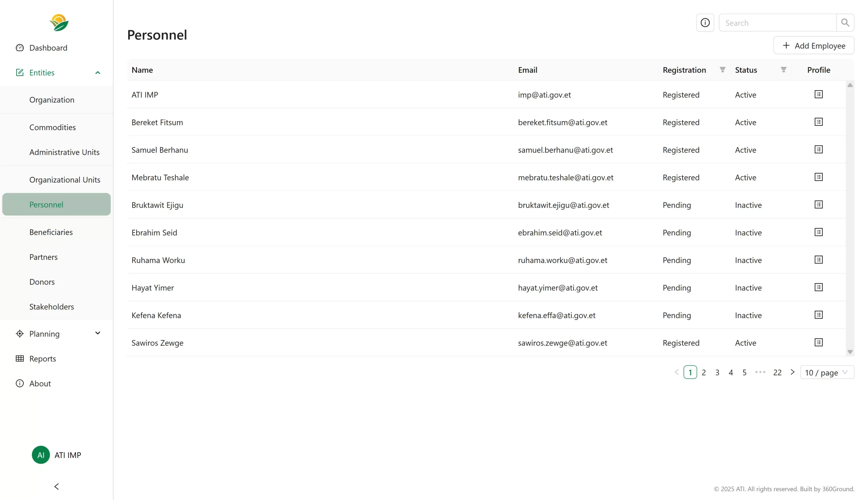Collapse the Entities menu section
Screen dimensions: 868x500
click(98, 73)
